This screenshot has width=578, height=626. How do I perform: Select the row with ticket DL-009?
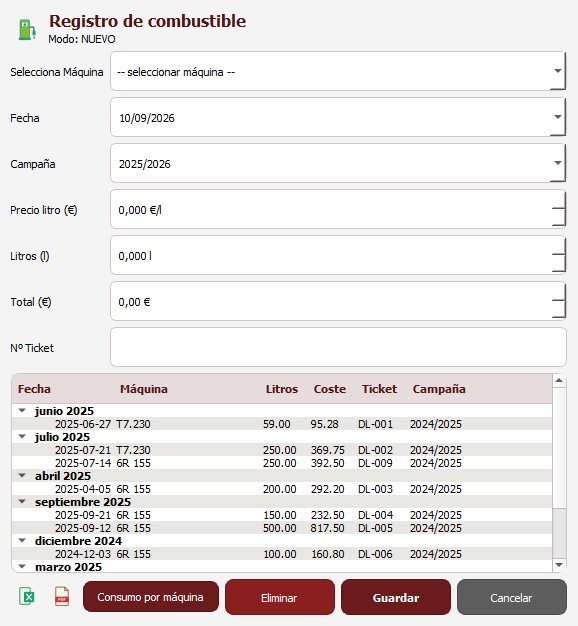click(x=282, y=463)
